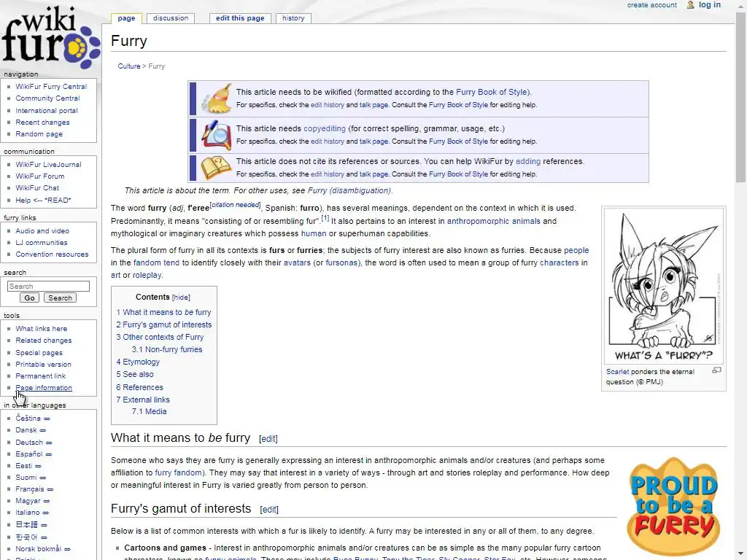This screenshot has height=560, width=747.
Task: Enlarge the Scarlet image via magnify icon
Action: point(716,370)
